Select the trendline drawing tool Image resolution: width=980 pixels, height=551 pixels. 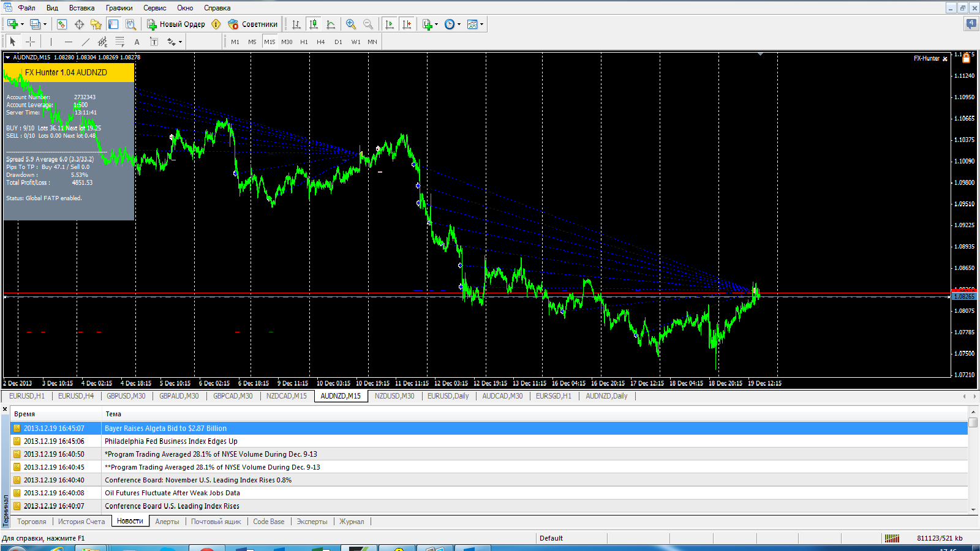coord(85,42)
